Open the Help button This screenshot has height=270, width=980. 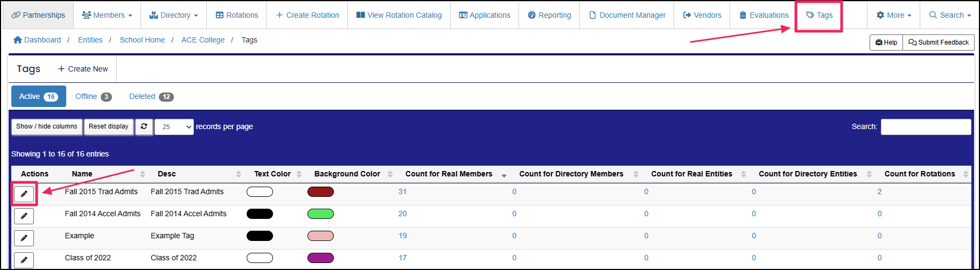[x=886, y=42]
